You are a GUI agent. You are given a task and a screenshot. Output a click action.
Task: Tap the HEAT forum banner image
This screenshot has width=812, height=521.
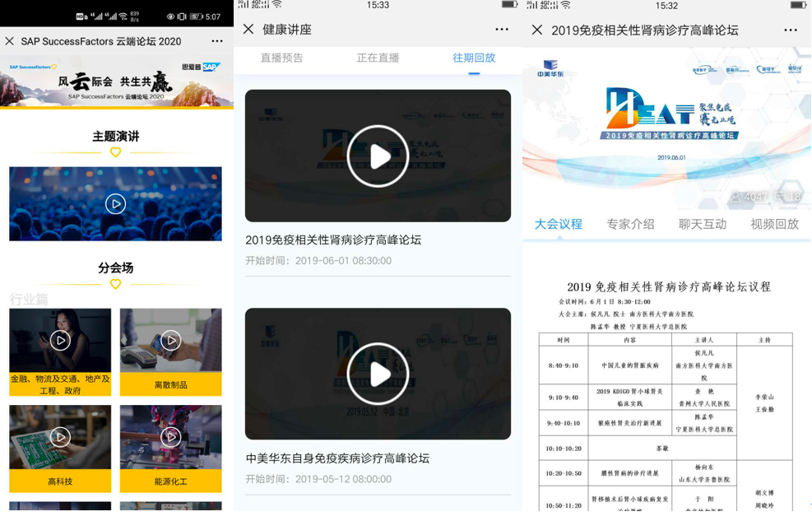click(x=667, y=128)
